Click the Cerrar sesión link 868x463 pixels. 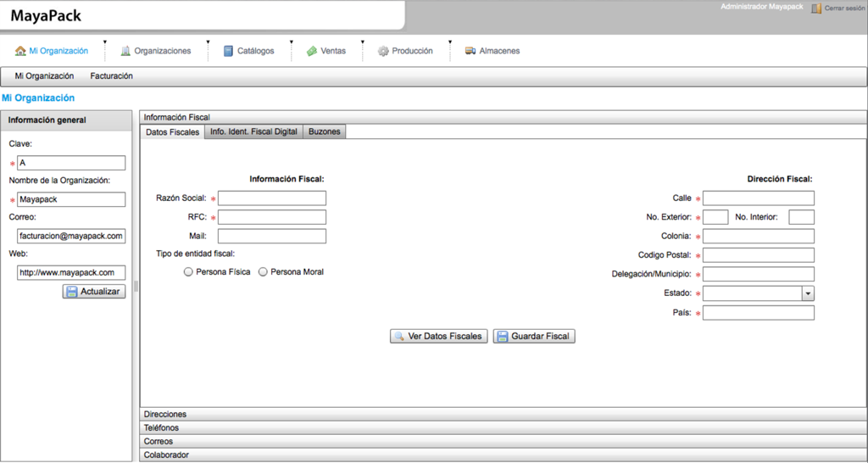[844, 8]
